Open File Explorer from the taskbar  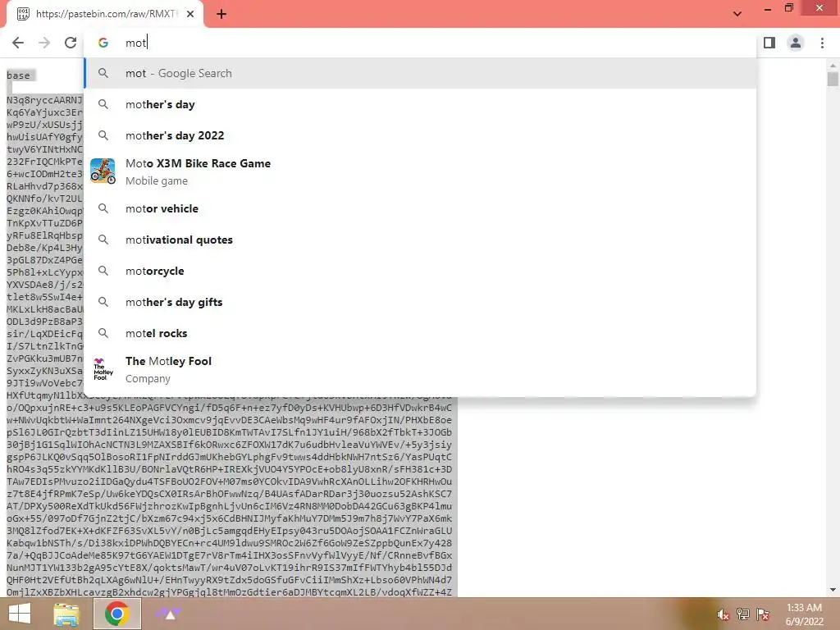(x=66, y=614)
